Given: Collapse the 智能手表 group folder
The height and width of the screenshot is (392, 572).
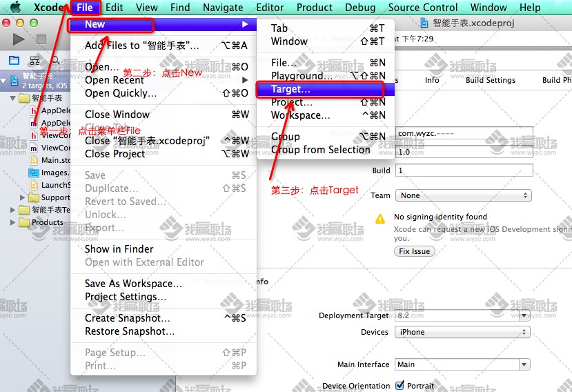Looking at the screenshot, I should [x=13, y=98].
